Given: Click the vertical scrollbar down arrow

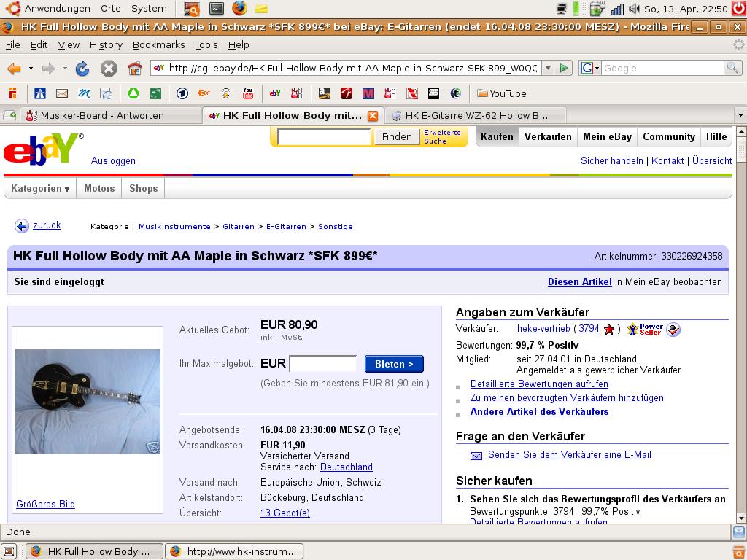Looking at the screenshot, I should click(x=741, y=518).
